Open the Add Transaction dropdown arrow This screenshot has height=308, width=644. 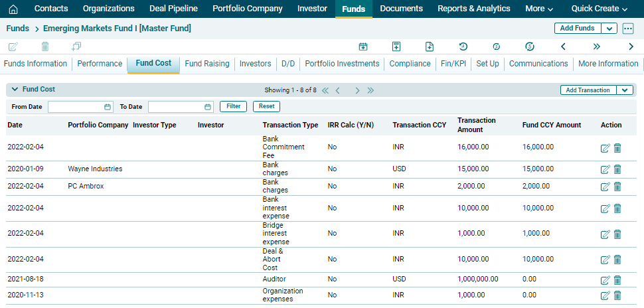click(625, 90)
